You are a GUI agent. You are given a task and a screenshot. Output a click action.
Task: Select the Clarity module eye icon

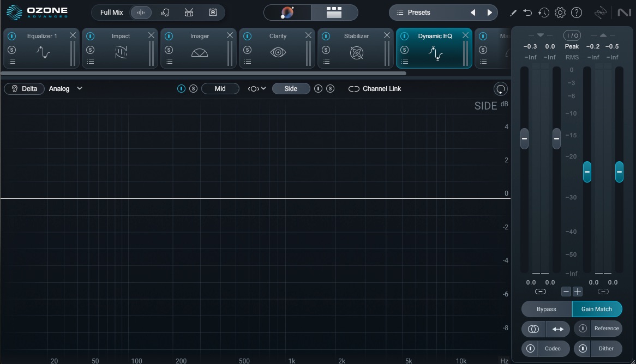[x=278, y=53]
